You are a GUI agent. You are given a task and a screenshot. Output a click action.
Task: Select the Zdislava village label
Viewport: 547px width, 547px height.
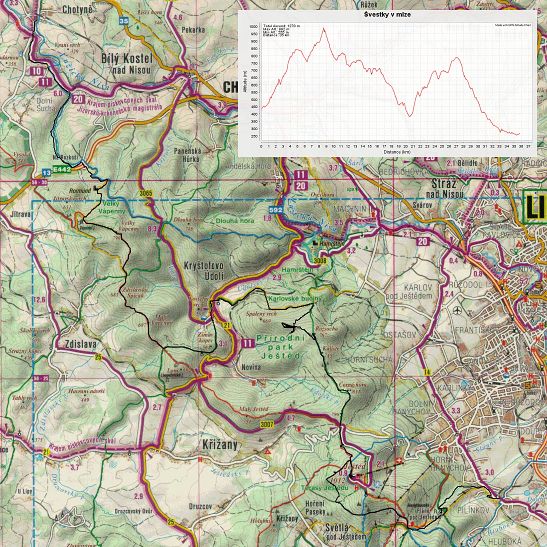[81, 344]
